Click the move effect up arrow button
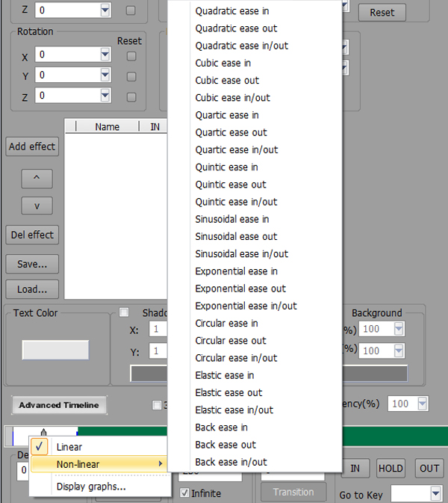This screenshot has width=448, height=503. (37, 179)
